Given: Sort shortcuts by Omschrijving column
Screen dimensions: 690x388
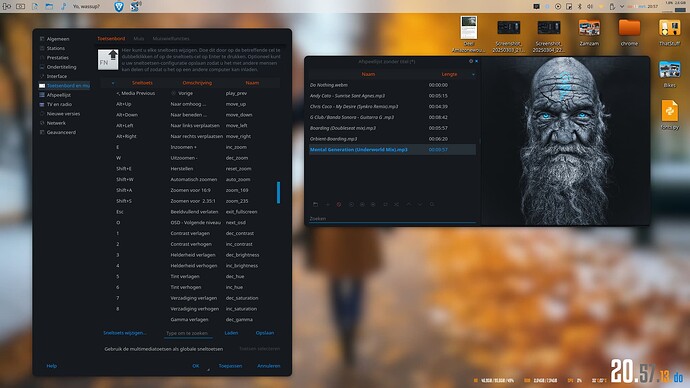Looking at the screenshot, I should (x=197, y=83).
